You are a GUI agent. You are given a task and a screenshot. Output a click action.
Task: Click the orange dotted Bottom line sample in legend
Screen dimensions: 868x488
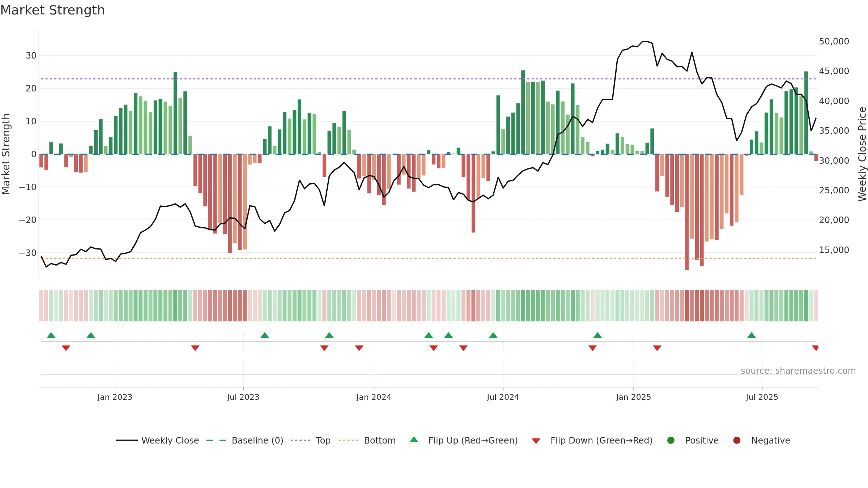(x=349, y=440)
